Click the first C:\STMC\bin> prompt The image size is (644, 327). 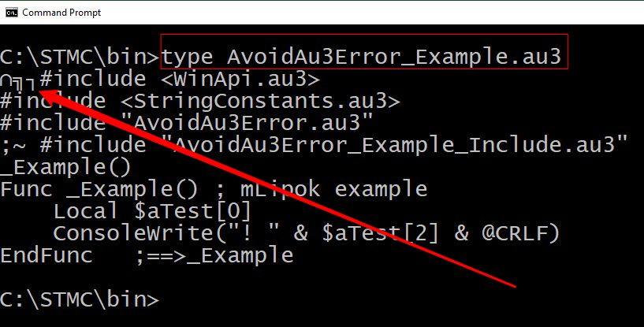click(80, 57)
